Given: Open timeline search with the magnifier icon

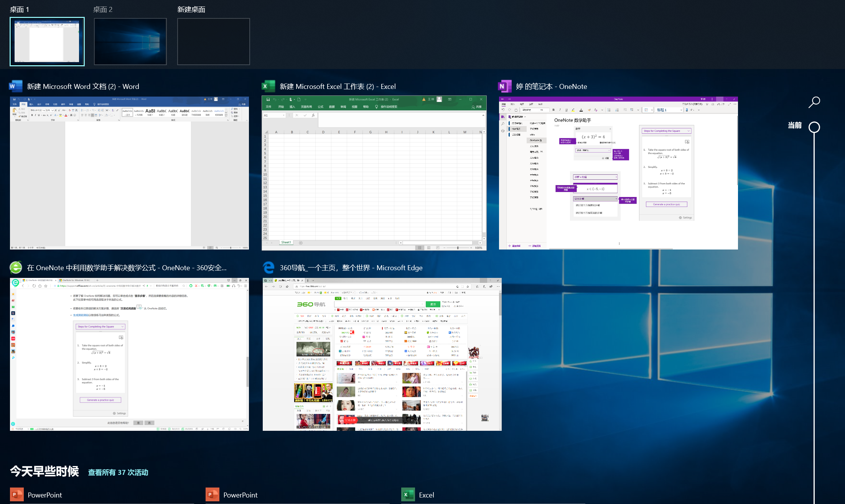Looking at the screenshot, I should pos(814,102).
